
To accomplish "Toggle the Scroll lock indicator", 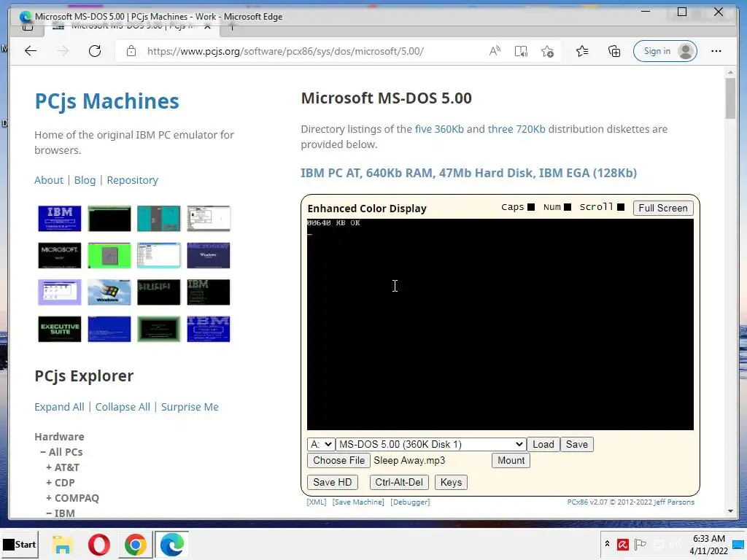I will [x=621, y=207].
